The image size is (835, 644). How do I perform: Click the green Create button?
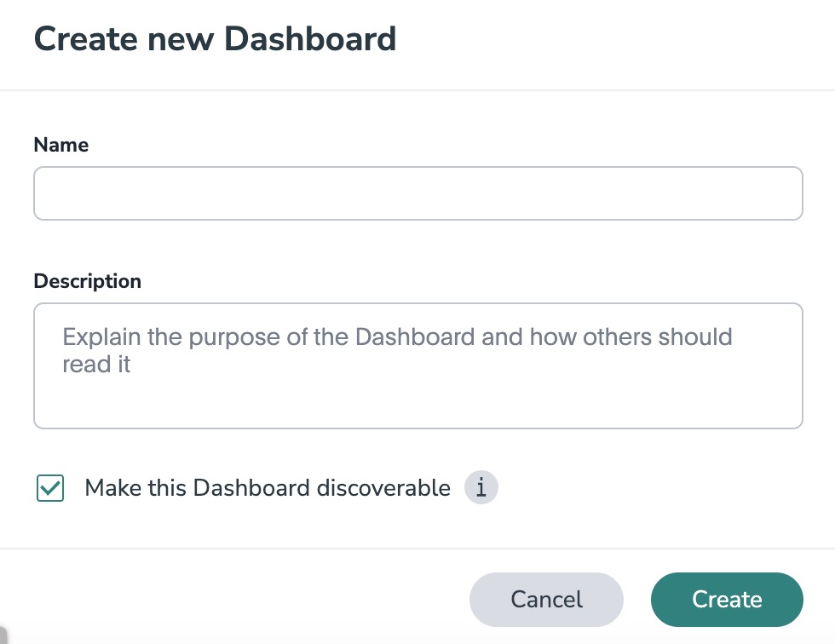727,599
